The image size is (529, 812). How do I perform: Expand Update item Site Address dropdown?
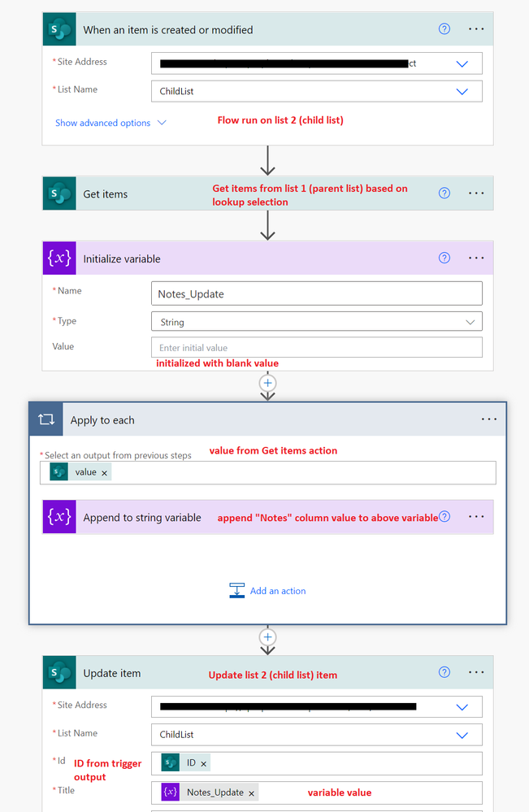462,707
